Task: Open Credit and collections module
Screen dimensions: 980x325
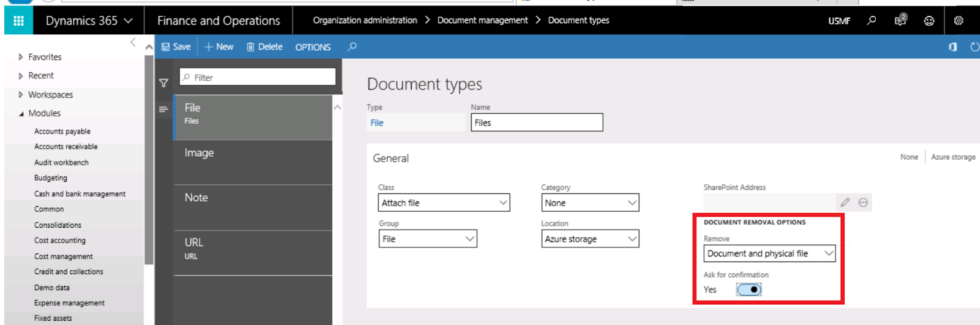Action: tap(69, 272)
